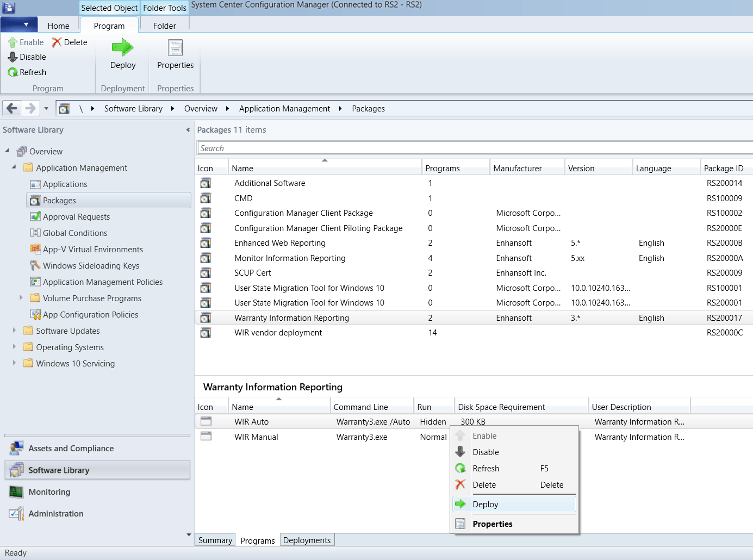This screenshot has width=753, height=560.
Task: Click the Applications node icon in tree
Action: pos(35,184)
